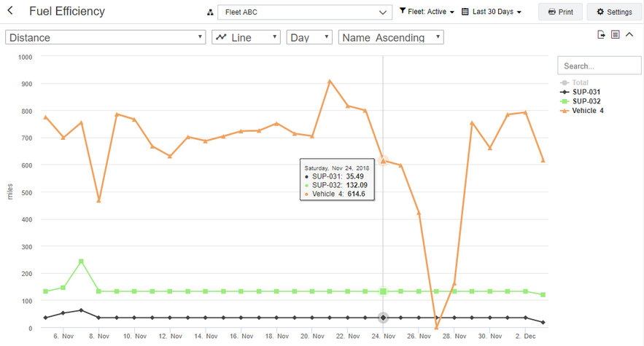Click the highlighted SUP-032 point on Nov 24
The width and height of the screenshot is (644, 346).
(x=383, y=291)
